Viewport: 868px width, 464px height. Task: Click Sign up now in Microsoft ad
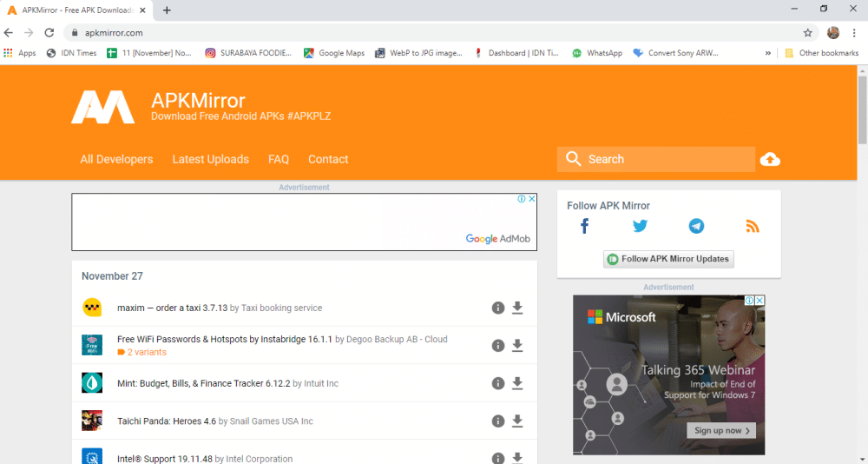click(721, 430)
